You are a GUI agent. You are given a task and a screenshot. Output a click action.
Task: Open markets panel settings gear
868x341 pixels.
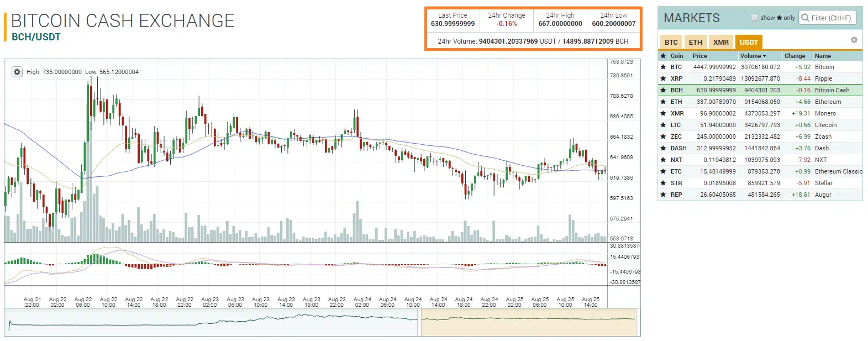[854, 40]
